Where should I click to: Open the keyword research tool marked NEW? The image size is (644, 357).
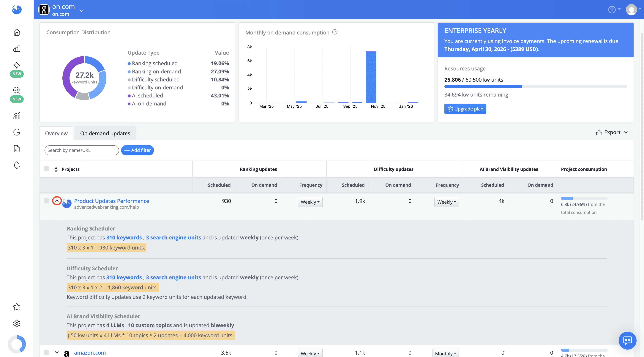coord(17,90)
